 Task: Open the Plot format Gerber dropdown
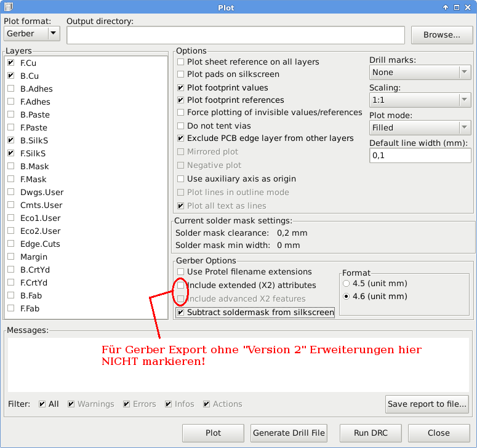pos(32,33)
